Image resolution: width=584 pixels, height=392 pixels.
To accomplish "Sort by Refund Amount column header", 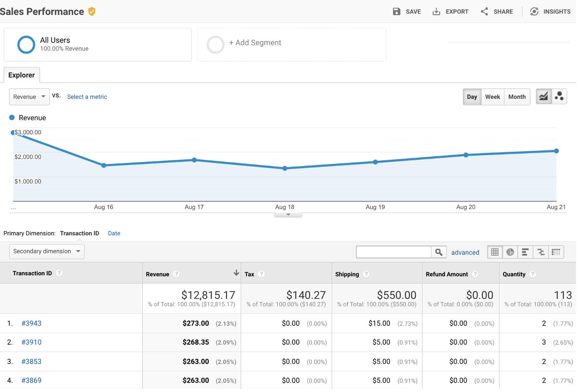I will point(447,274).
